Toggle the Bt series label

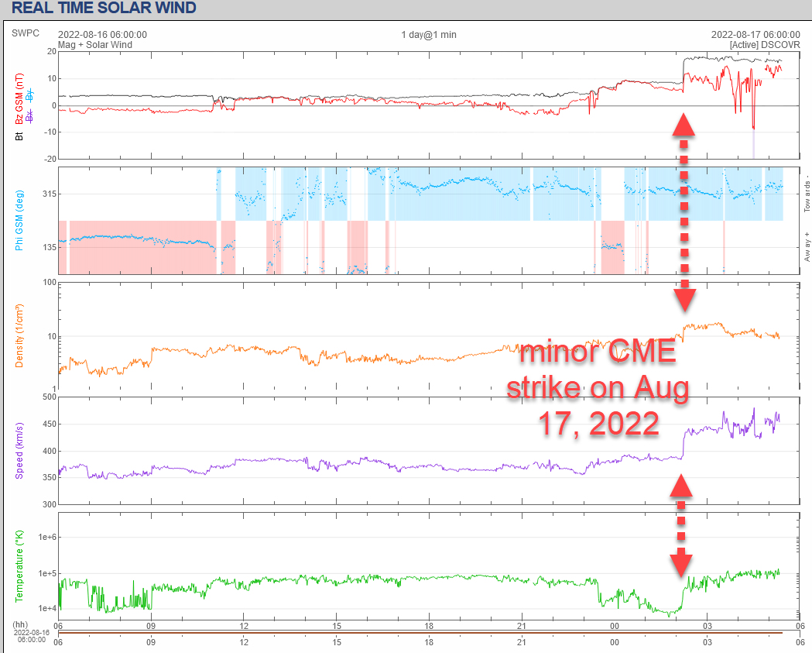coord(19,136)
